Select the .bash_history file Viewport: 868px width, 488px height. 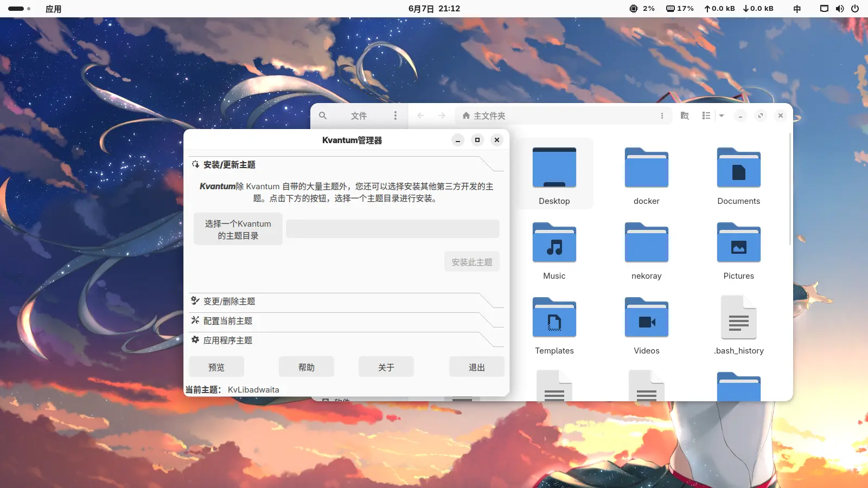[739, 324]
